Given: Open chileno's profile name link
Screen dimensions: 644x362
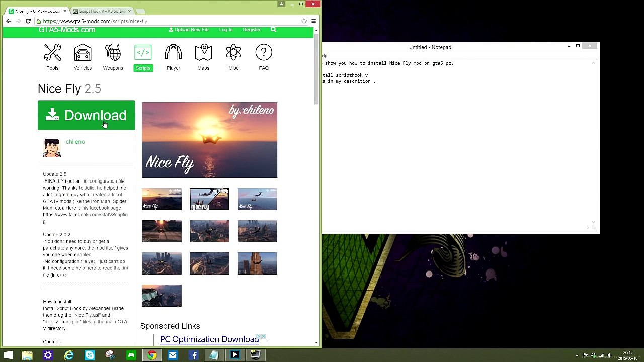Looking at the screenshot, I should [x=75, y=142].
